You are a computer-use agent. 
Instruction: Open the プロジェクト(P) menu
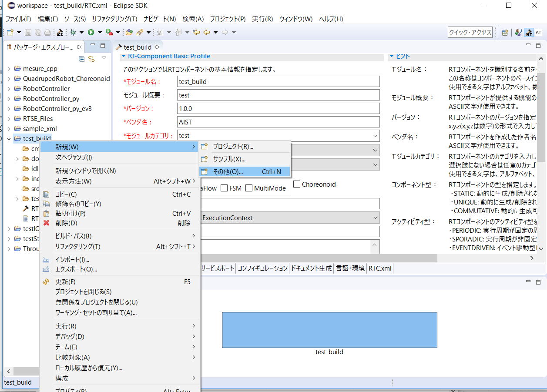(x=228, y=19)
